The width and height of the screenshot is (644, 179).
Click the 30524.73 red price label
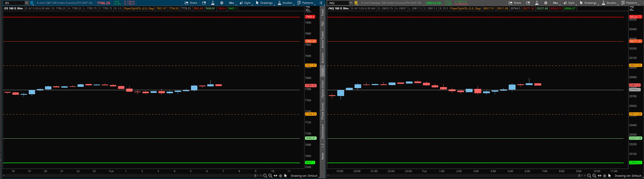coord(635,17)
